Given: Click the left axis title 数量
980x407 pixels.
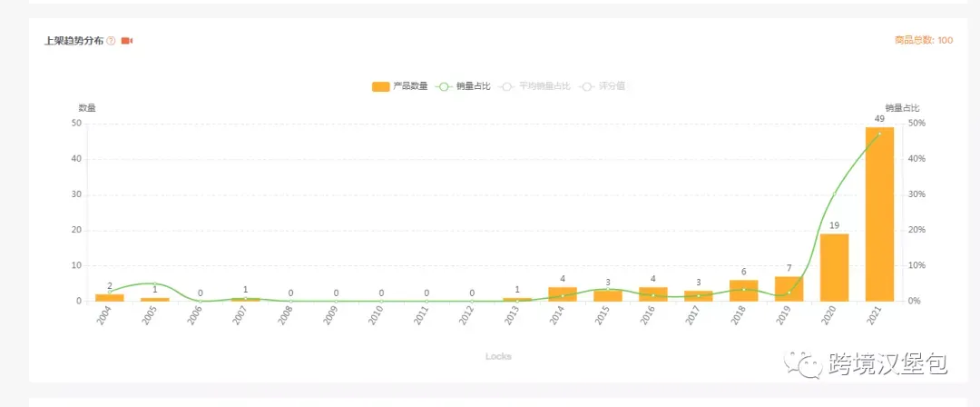Looking at the screenshot, I should pyautogui.click(x=87, y=108).
